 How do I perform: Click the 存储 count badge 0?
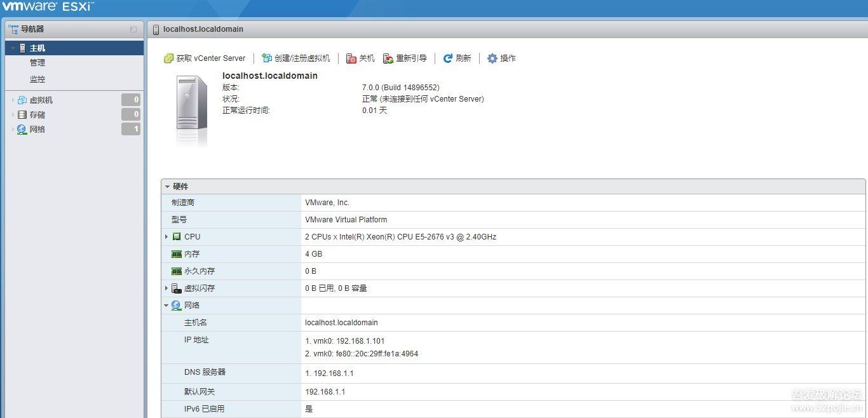[131, 115]
